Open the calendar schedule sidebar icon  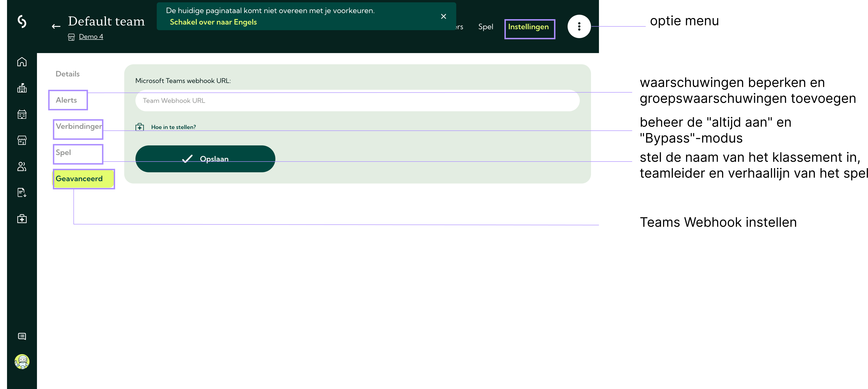click(22, 114)
